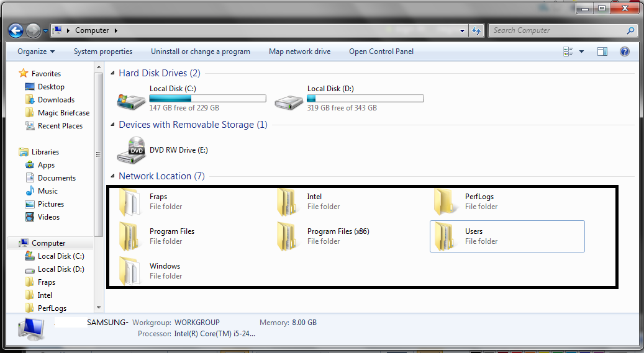Screen dimensions: 644x353
Task: Open the view options dropdown arrow
Action: click(581, 51)
